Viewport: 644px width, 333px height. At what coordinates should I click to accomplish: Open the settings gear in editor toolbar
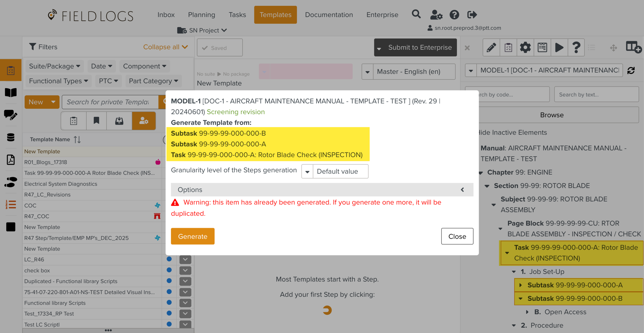pyautogui.click(x=525, y=48)
